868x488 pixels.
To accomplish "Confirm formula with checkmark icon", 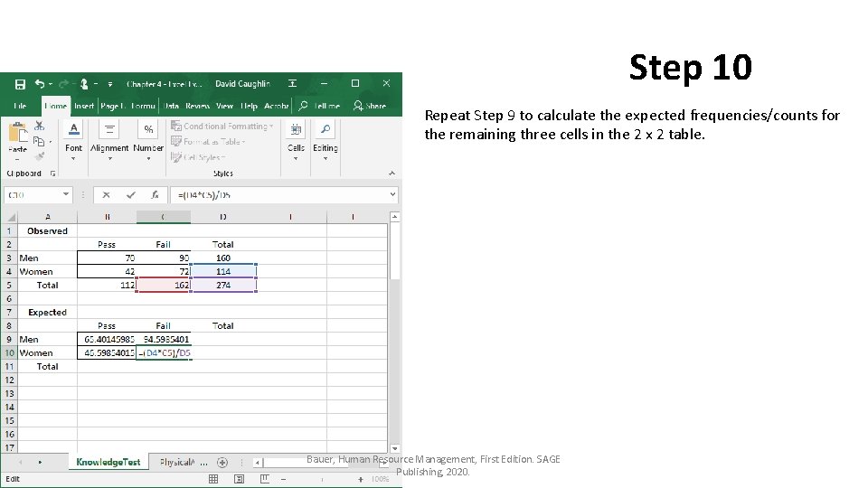I will point(130,195).
